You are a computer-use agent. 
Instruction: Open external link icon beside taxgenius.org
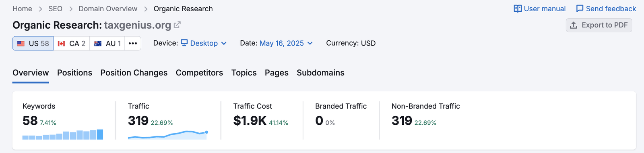click(x=177, y=25)
